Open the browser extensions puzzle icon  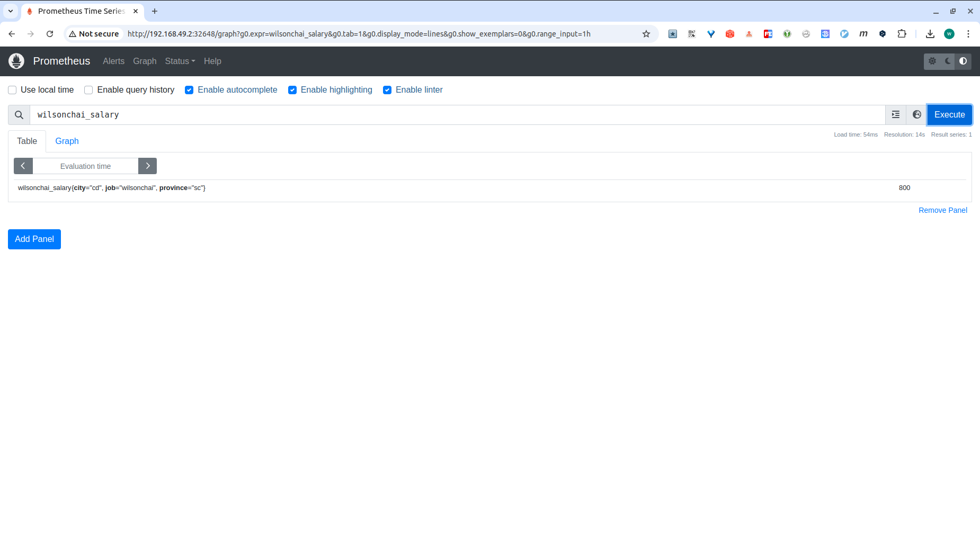[x=902, y=34]
